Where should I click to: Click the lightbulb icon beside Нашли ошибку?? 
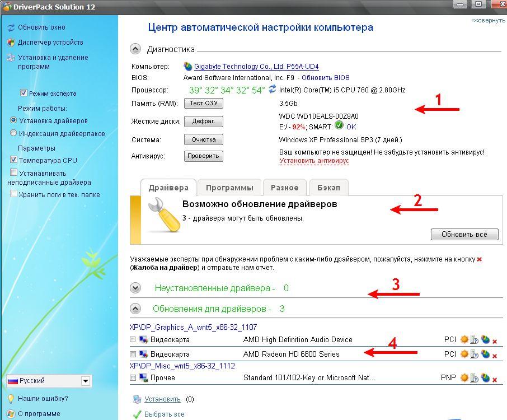(x=11, y=399)
